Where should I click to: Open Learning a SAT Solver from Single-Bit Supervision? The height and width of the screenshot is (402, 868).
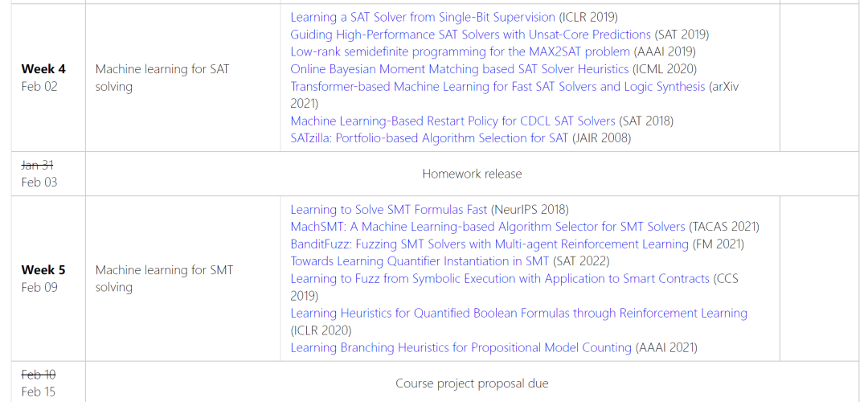423,17
